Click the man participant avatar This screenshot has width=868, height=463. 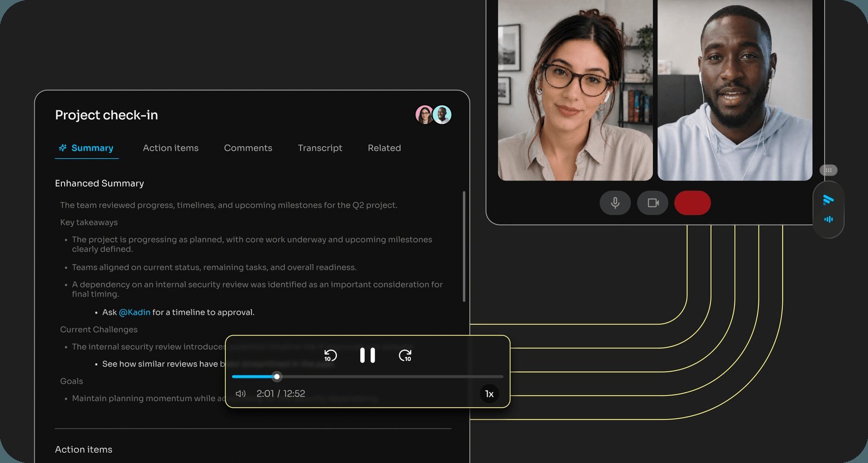[x=442, y=114]
